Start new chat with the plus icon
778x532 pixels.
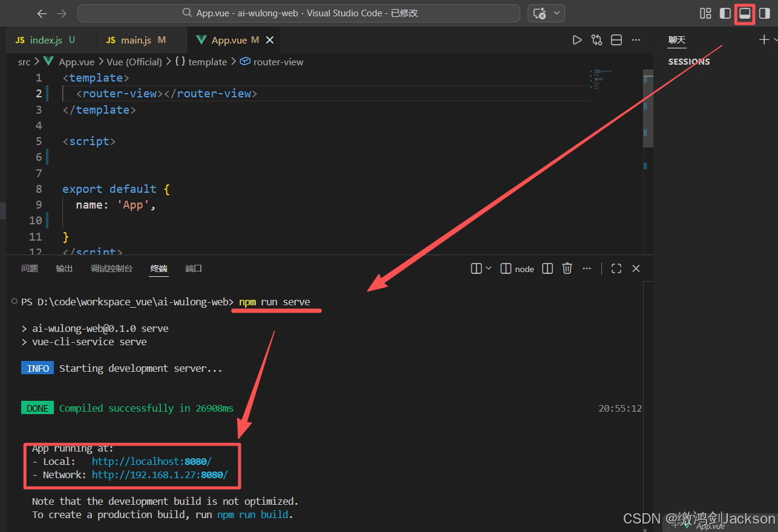tap(763, 40)
